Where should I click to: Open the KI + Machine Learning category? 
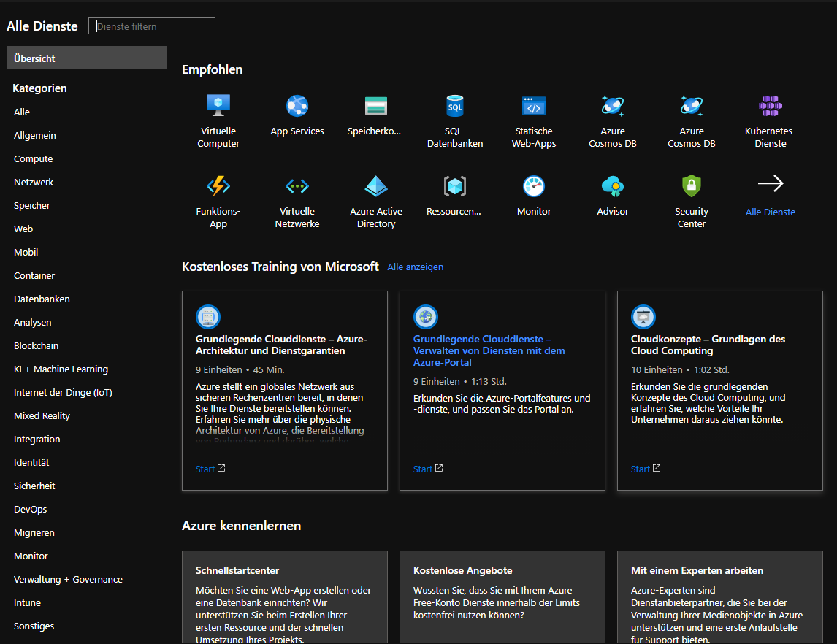coord(61,369)
